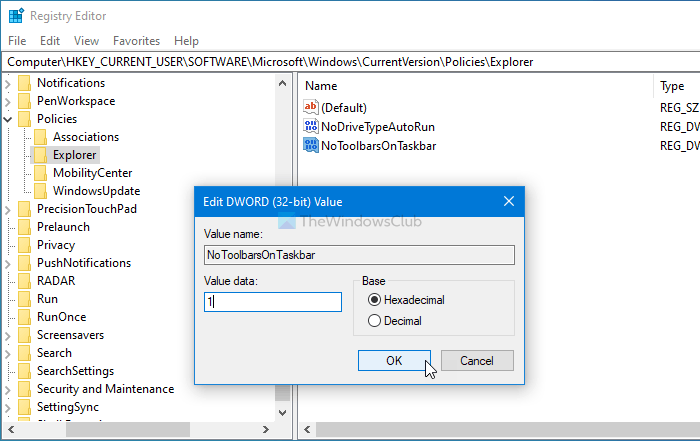
Task: Click the Notifications folder icon
Action: 25,83
